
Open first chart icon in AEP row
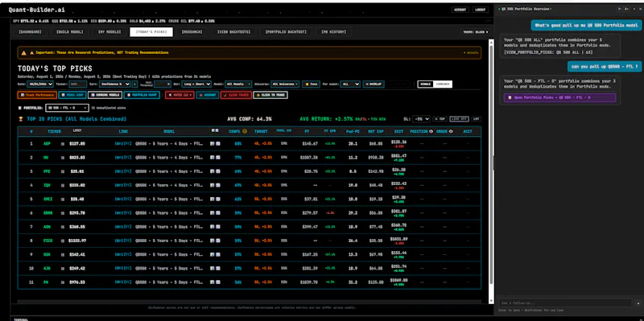pyautogui.click(x=212, y=144)
